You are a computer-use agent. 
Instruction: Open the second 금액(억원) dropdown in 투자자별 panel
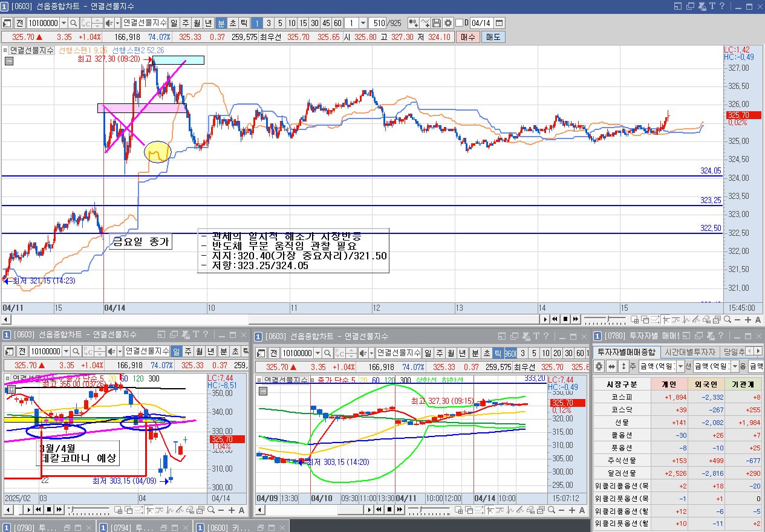735,366
